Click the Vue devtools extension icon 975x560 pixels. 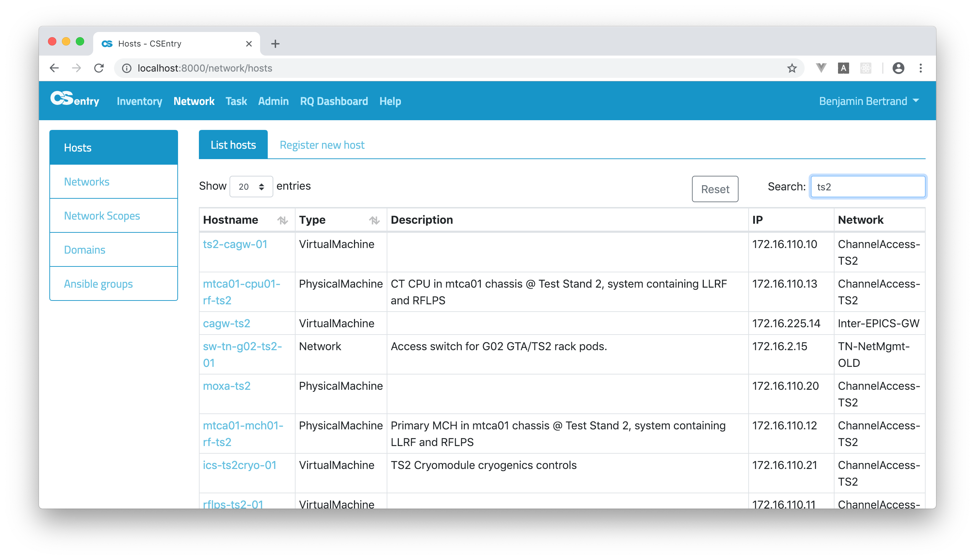(821, 68)
